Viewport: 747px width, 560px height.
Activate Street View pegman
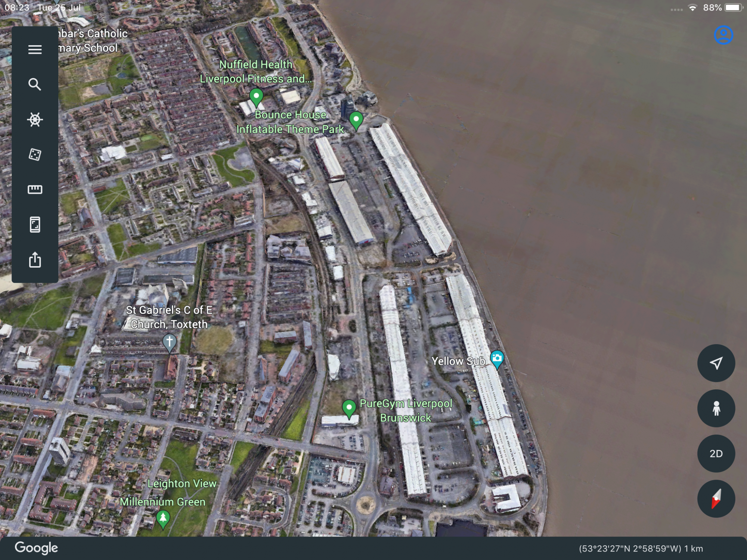716,408
